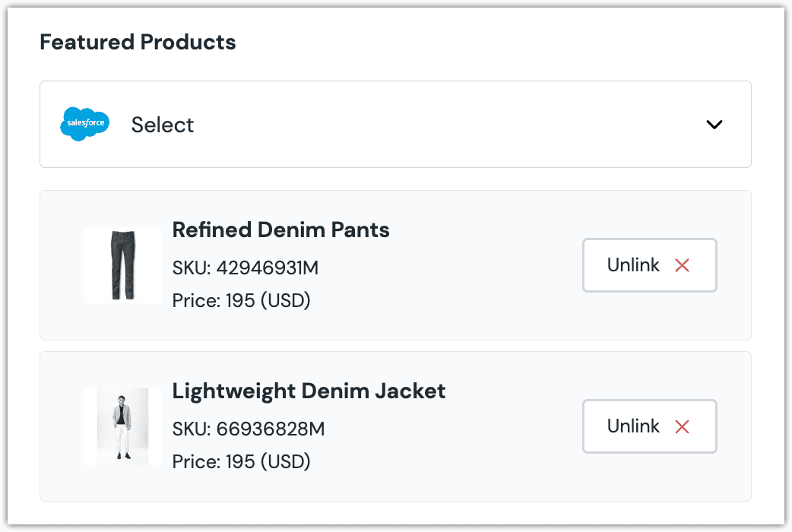Screen dimensions: 792x532
Task: Click SKU 66936828M text
Action: tap(249, 429)
